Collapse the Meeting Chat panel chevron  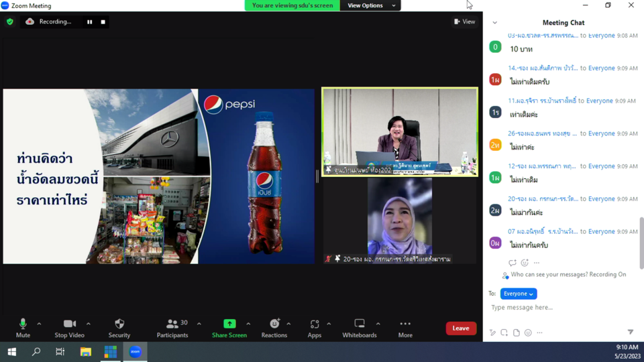pos(495,23)
